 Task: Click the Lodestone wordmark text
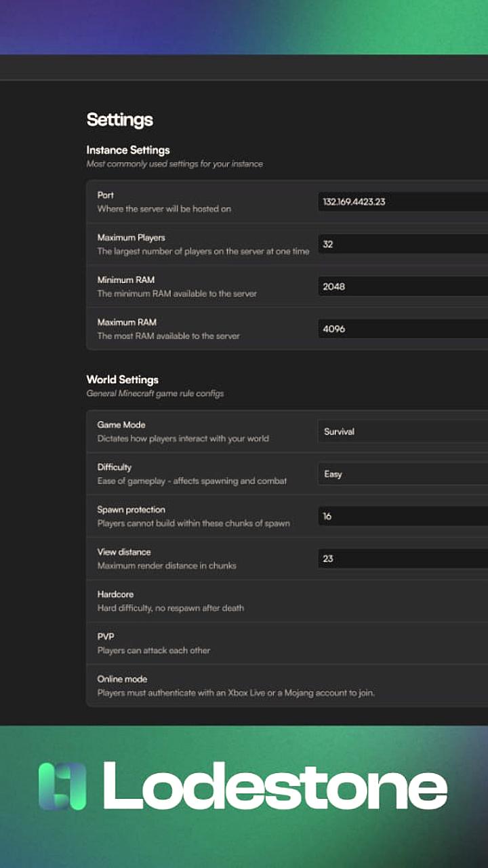[x=274, y=786]
